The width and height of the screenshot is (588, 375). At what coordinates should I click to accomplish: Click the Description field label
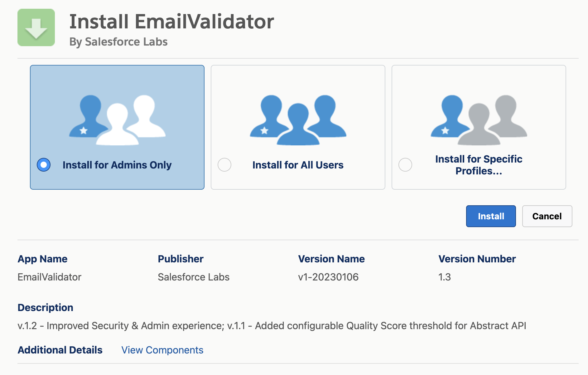tap(45, 308)
